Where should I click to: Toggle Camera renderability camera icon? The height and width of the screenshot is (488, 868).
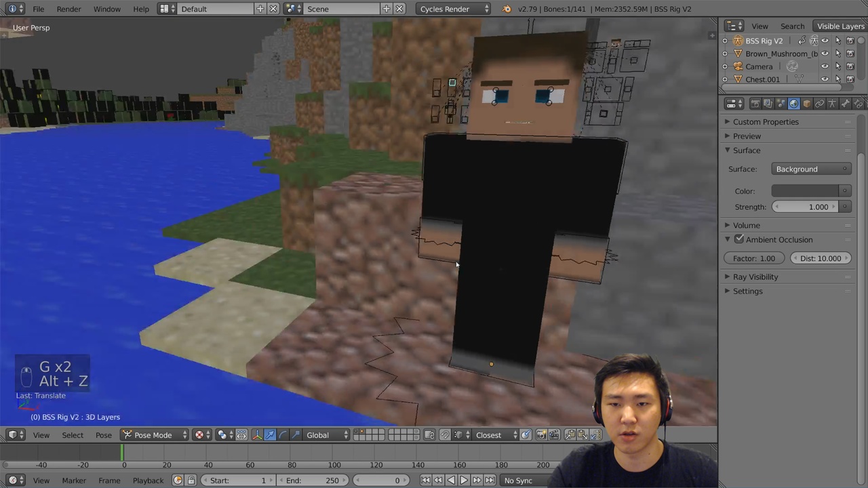coord(850,66)
